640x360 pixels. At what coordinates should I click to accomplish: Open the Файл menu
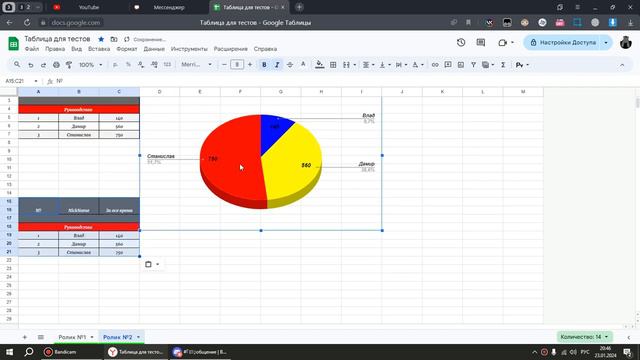32,49
